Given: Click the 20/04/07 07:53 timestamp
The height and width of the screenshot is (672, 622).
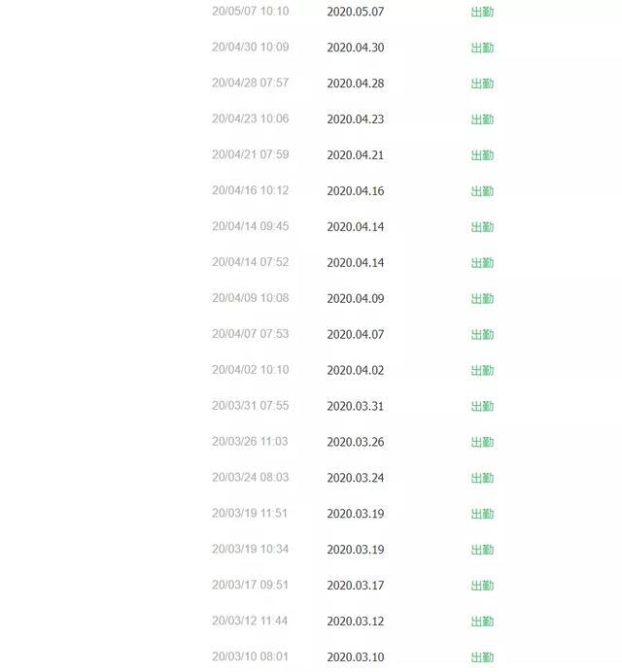Looking at the screenshot, I should pyautogui.click(x=250, y=334).
